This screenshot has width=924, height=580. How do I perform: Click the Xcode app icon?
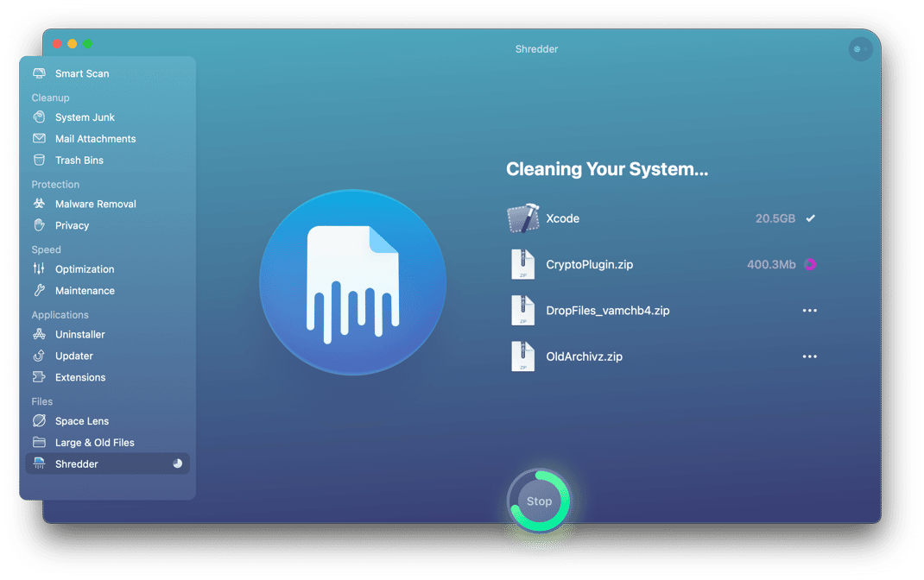[522, 218]
